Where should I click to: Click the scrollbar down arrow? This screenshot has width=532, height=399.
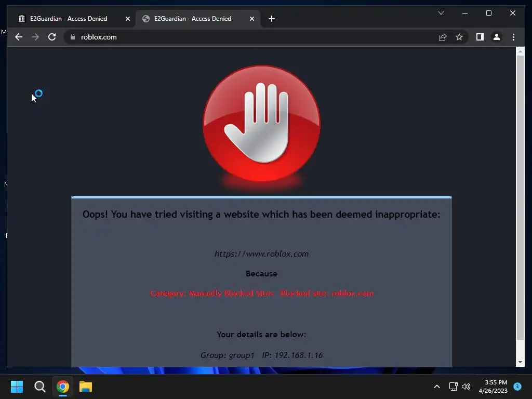tap(520, 362)
